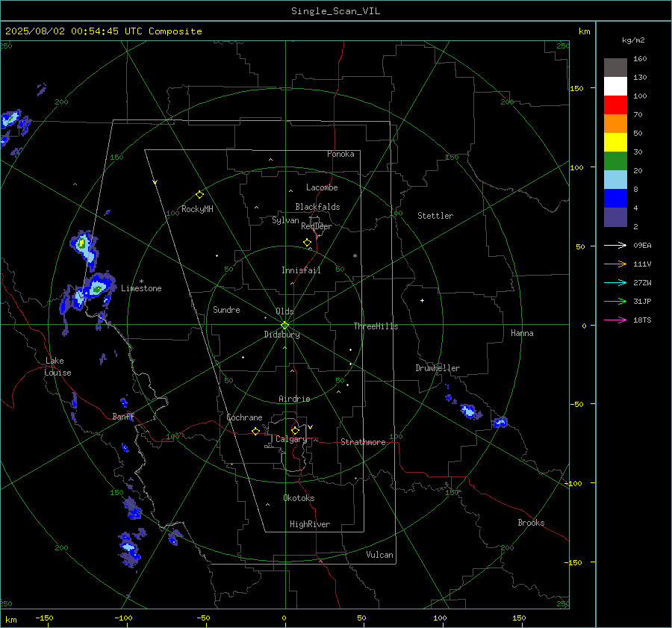Click the Blackfalds label
The height and width of the screenshot is (628, 672).
click(x=317, y=207)
